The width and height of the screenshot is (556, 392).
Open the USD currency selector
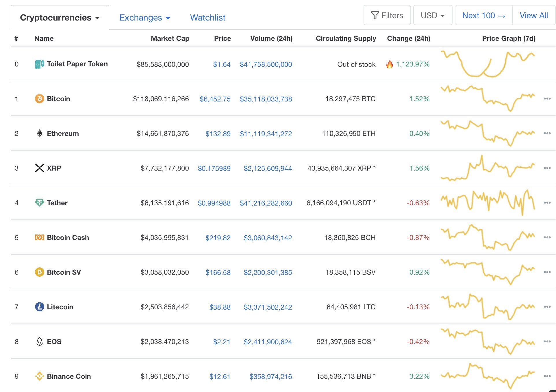point(433,15)
